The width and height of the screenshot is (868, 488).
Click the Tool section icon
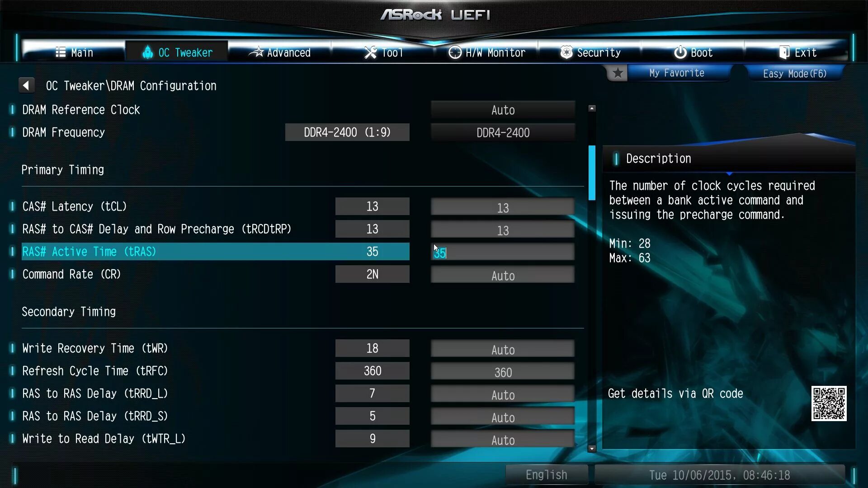[x=370, y=52]
